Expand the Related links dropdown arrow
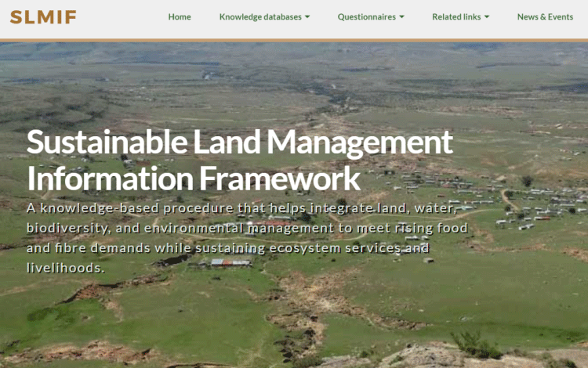The image size is (588, 368). tap(487, 17)
